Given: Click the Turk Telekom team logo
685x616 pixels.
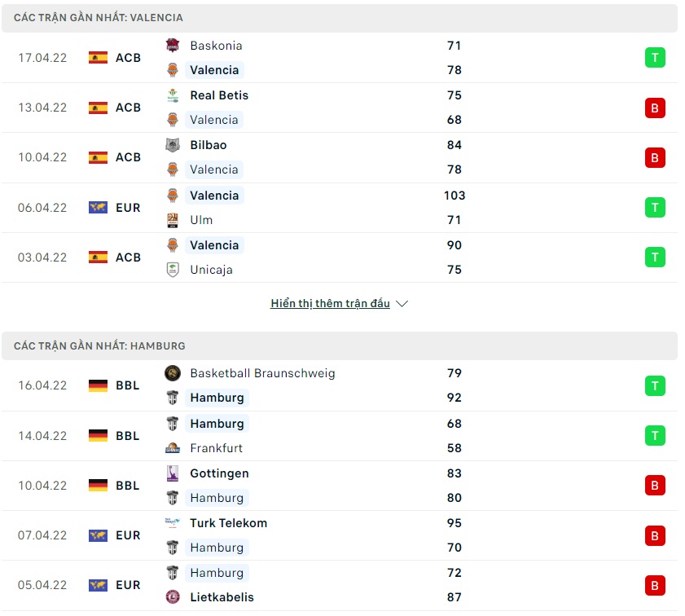Looking at the screenshot, I should coord(173,523).
